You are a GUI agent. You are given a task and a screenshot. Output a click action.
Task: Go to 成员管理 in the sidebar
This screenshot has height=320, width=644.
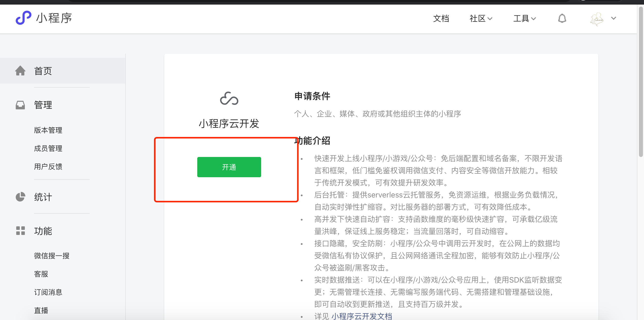click(x=48, y=148)
